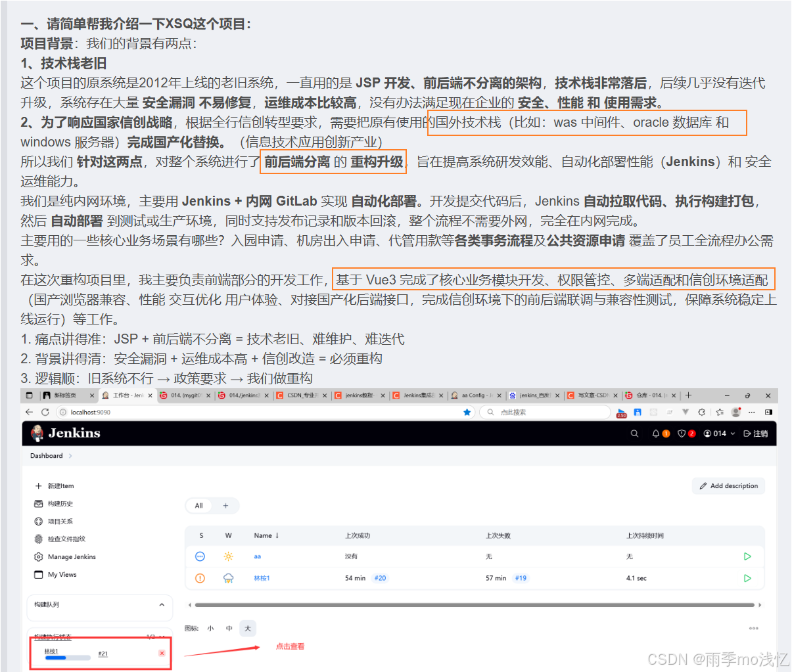
Task: Click the Jenkins logo in header
Action: 66,433
